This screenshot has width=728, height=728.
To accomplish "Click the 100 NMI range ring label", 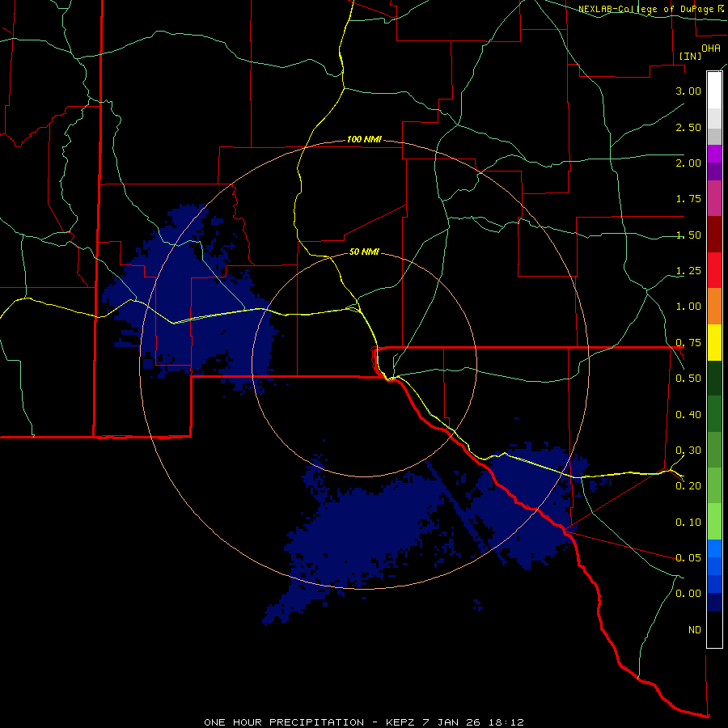I will point(364,139).
